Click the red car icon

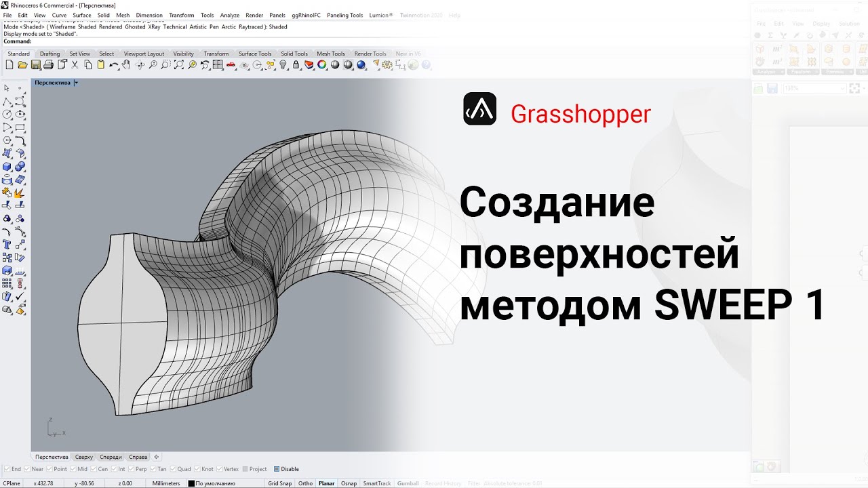click(231, 65)
